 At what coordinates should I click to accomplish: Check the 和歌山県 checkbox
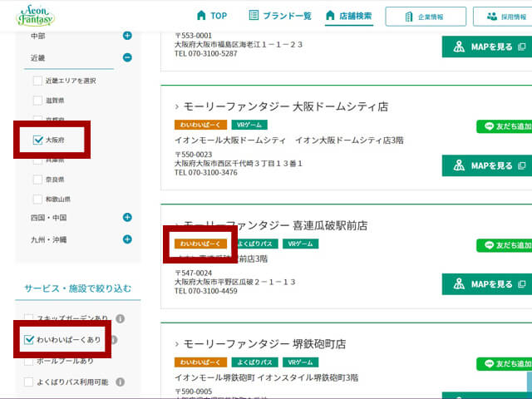(37, 199)
